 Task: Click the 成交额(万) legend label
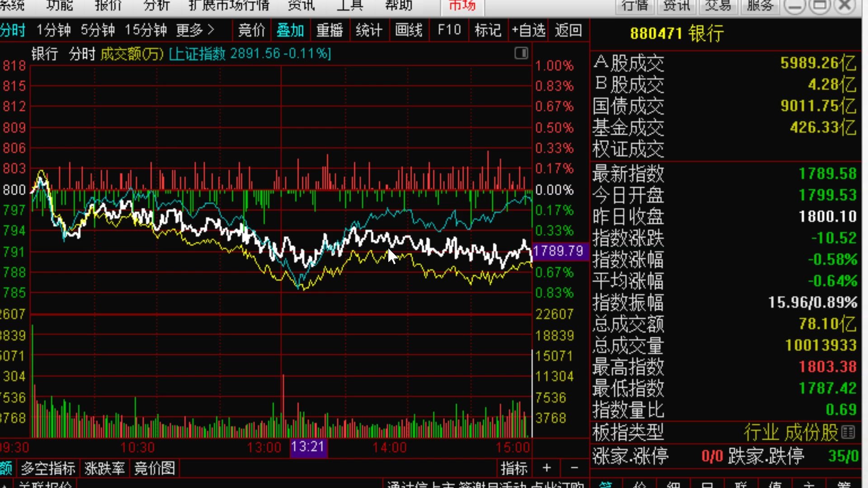point(132,54)
